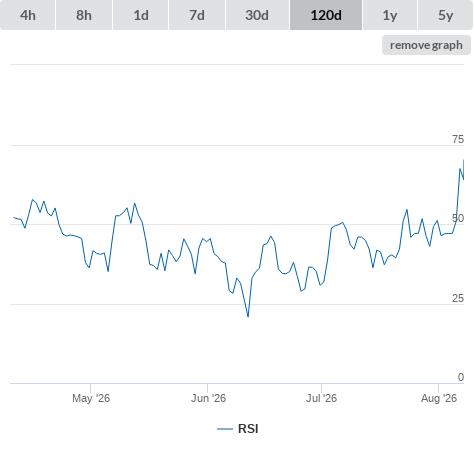The height and width of the screenshot is (455, 474).
Task: Click the 75 y-axis gridline label
Action: pyautogui.click(x=458, y=139)
